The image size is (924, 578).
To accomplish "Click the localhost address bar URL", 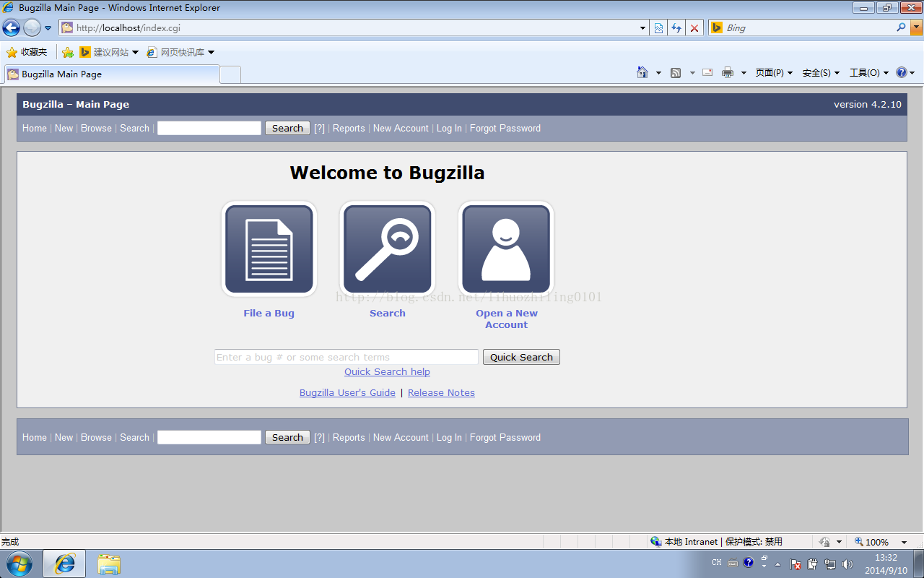I will 128,28.
